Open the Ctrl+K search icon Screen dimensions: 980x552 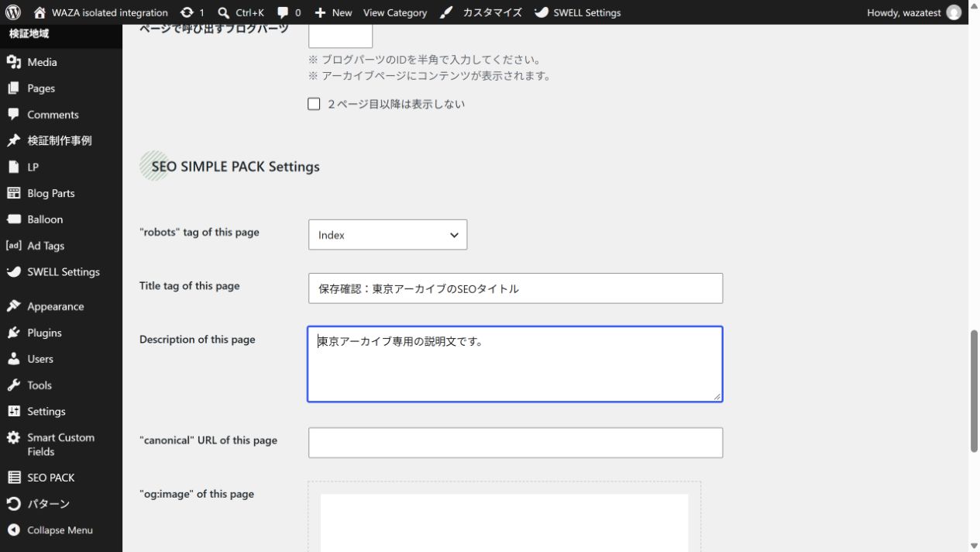point(223,12)
